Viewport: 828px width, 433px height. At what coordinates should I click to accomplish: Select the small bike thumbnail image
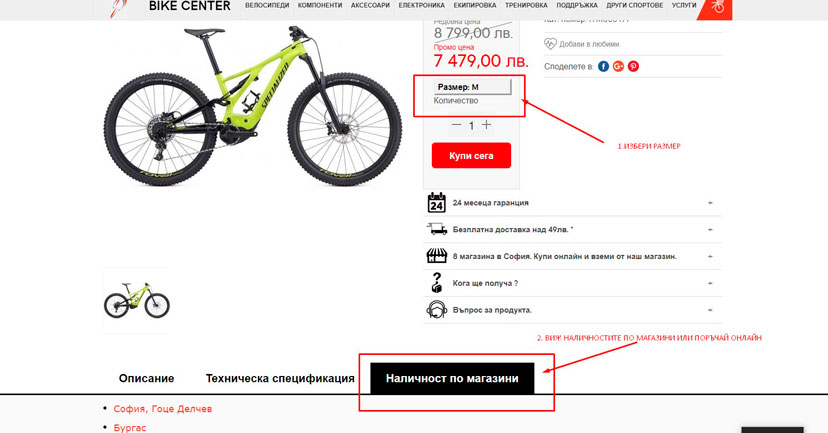click(136, 300)
